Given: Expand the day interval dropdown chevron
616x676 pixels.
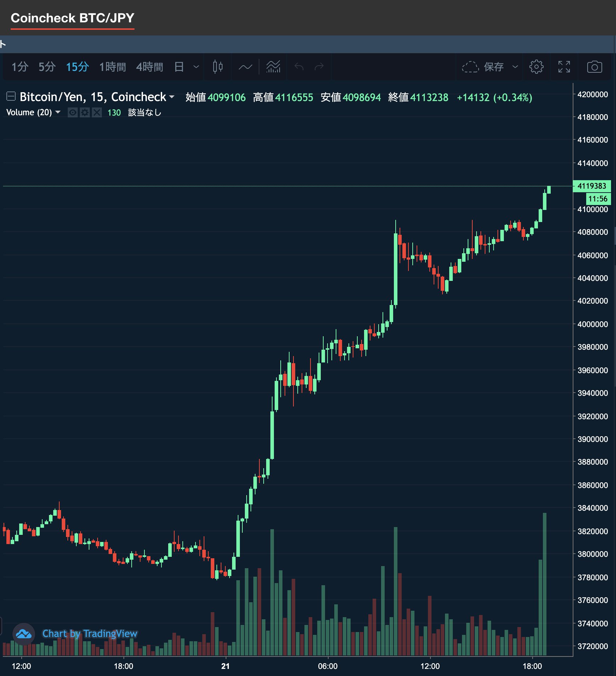Looking at the screenshot, I should (196, 67).
